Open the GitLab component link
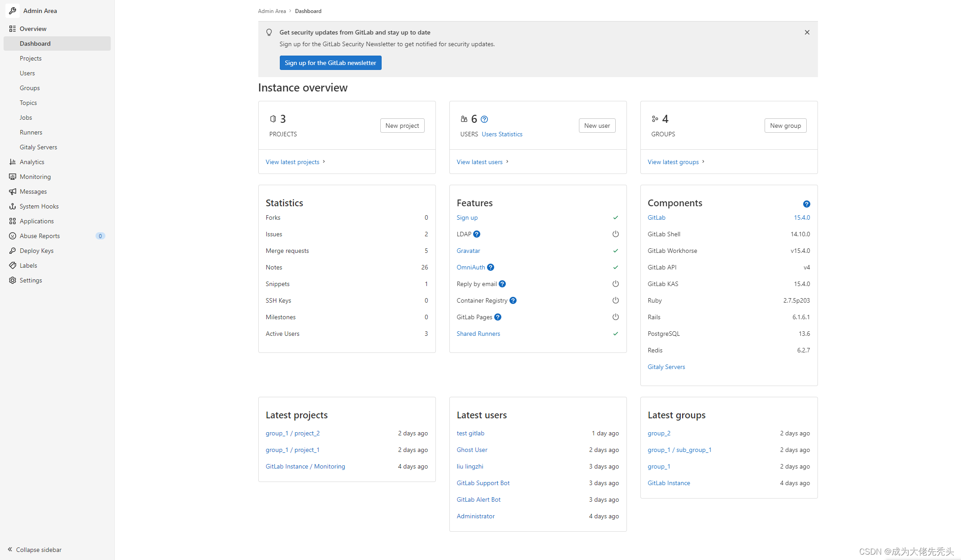The width and height of the screenshot is (961, 560). coord(656,217)
